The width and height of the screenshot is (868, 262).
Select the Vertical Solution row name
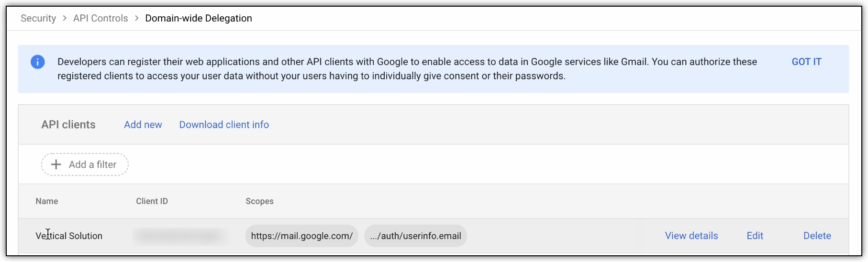tap(69, 236)
